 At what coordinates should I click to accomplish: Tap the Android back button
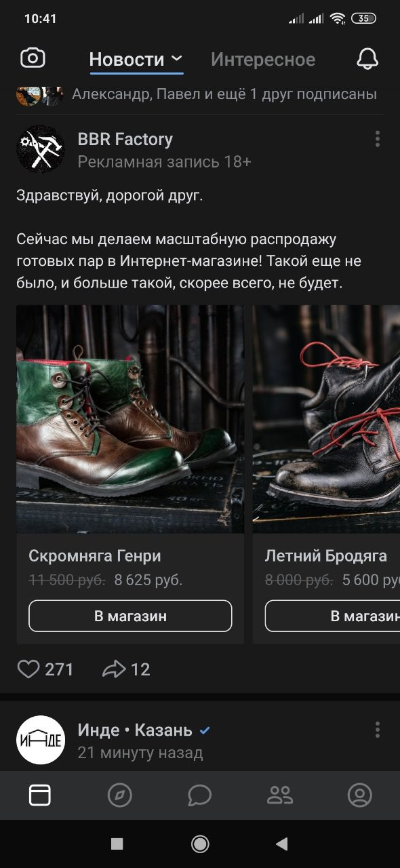coord(282,844)
